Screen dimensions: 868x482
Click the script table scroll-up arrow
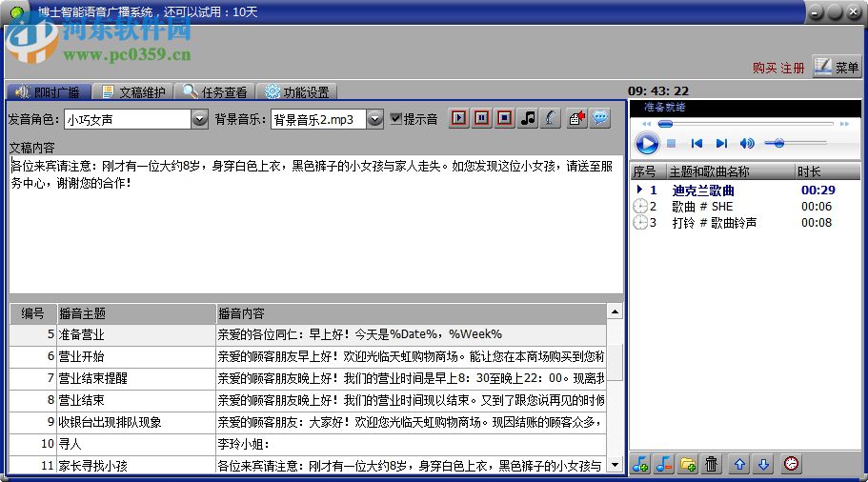point(615,311)
